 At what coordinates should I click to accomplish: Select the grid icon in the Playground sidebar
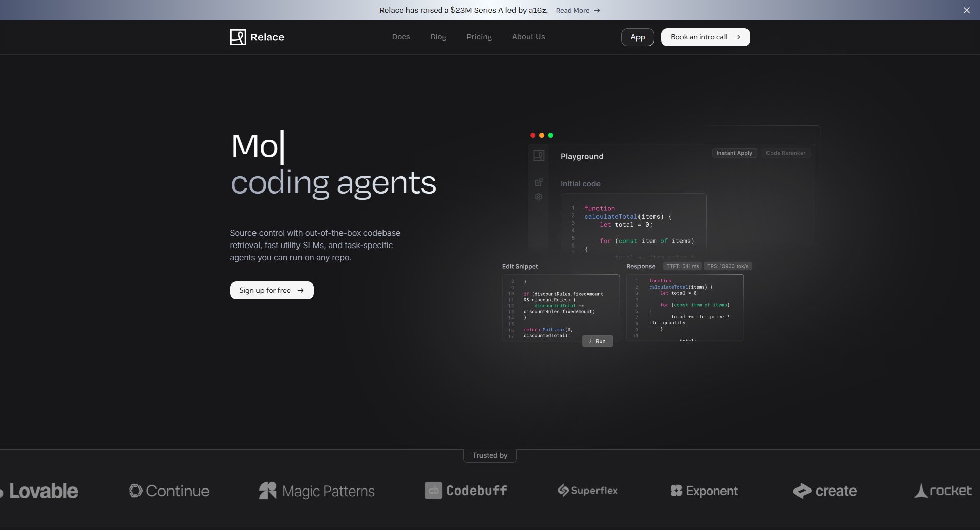[538, 182]
